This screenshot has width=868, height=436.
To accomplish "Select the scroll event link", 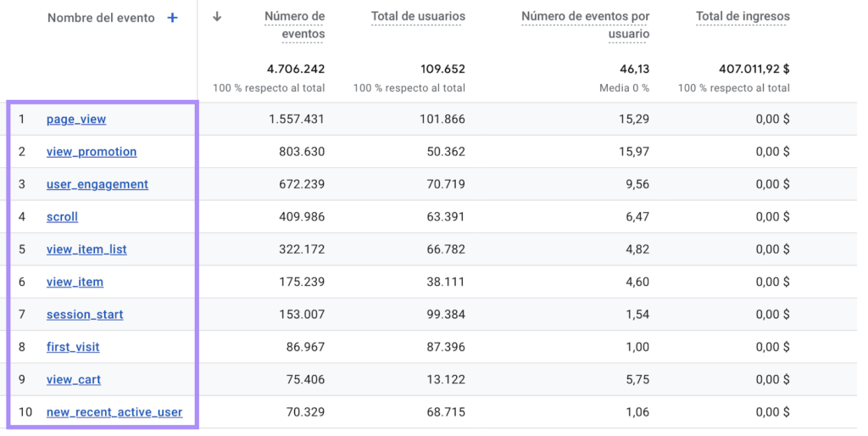I will 62,217.
